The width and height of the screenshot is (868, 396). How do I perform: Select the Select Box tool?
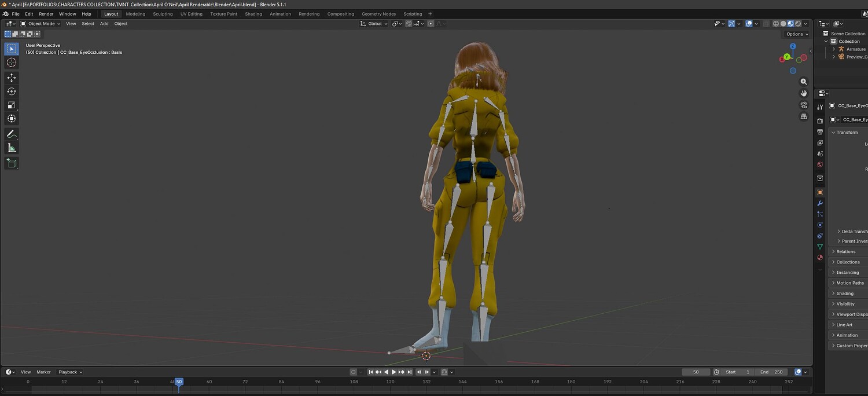pyautogui.click(x=12, y=49)
